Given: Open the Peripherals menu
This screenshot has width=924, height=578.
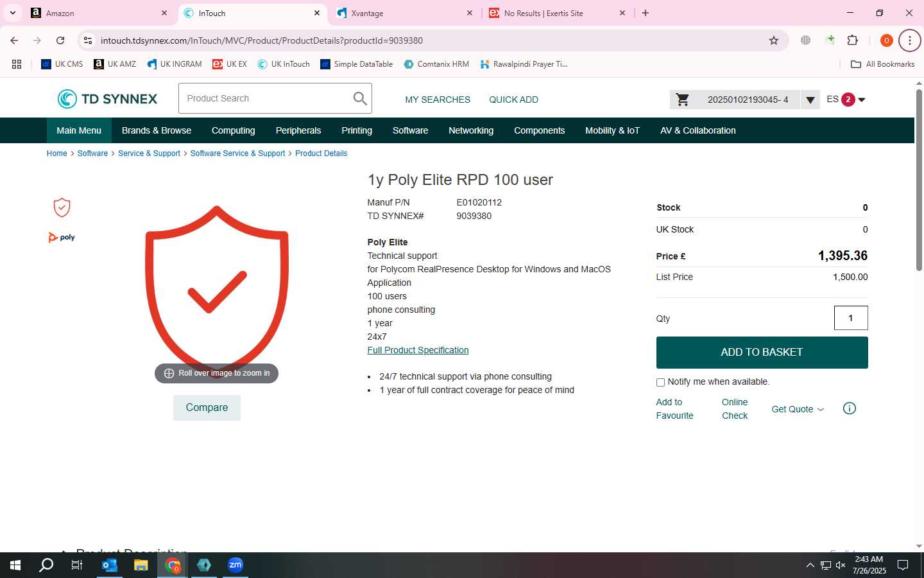Looking at the screenshot, I should [298, 130].
